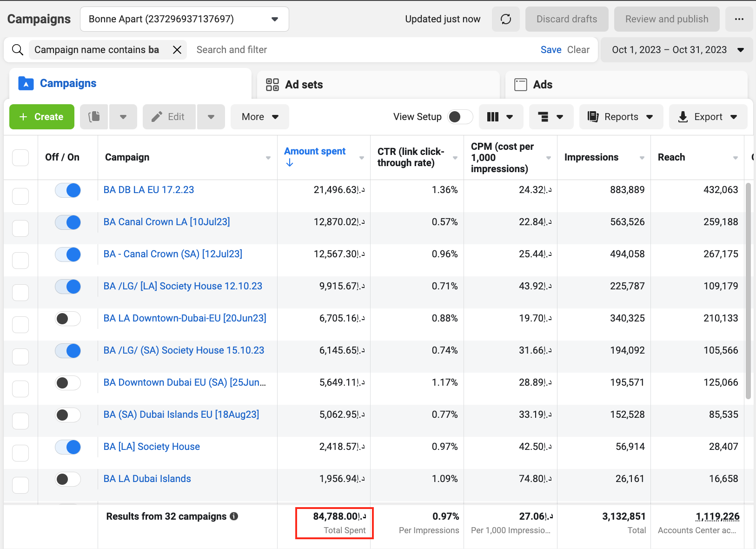Remove the campaign name filter chip

coord(177,50)
